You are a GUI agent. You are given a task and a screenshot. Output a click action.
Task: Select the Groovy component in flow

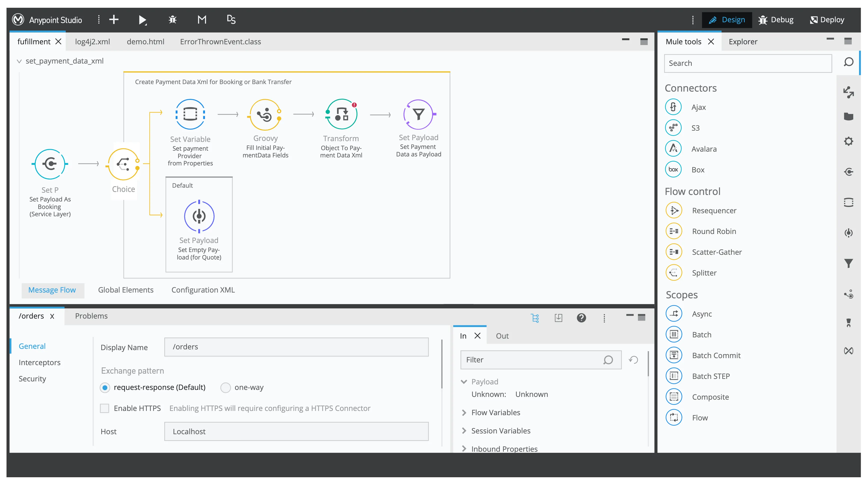(265, 115)
